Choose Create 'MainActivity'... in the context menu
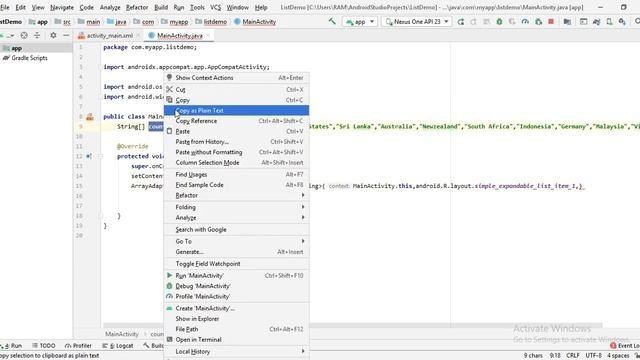This screenshot has height=360, width=640. pos(236,308)
